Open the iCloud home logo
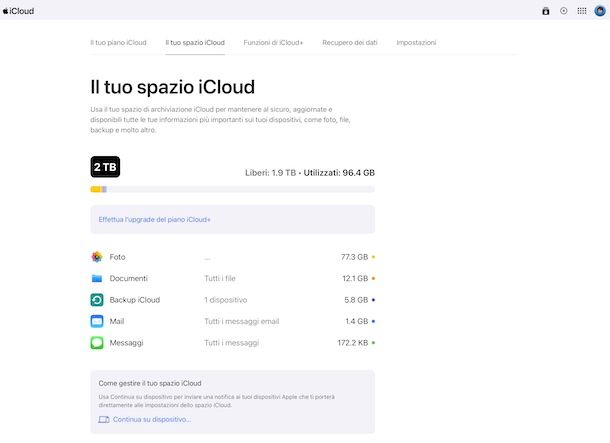The width and height of the screenshot is (610, 443). tap(18, 11)
